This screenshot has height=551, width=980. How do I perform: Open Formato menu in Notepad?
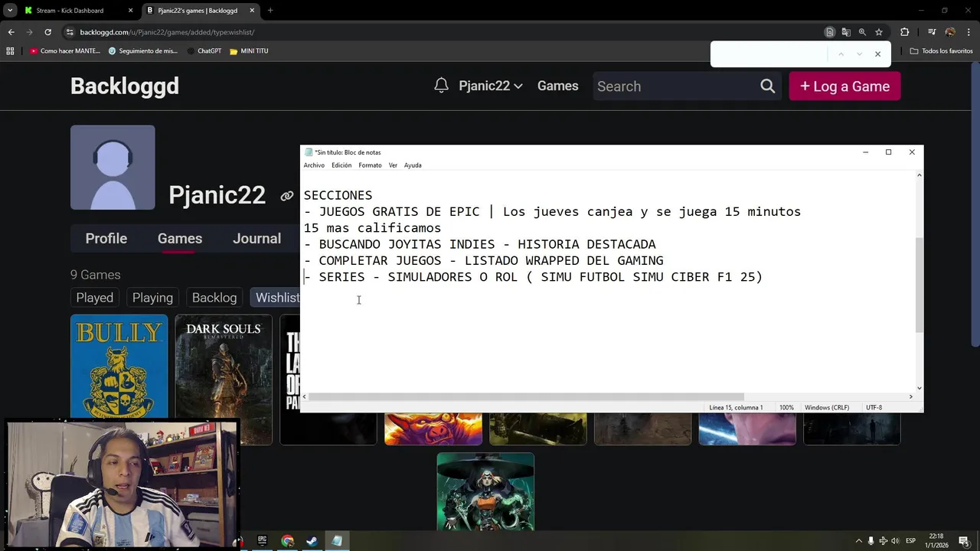click(x=370, y=165)
